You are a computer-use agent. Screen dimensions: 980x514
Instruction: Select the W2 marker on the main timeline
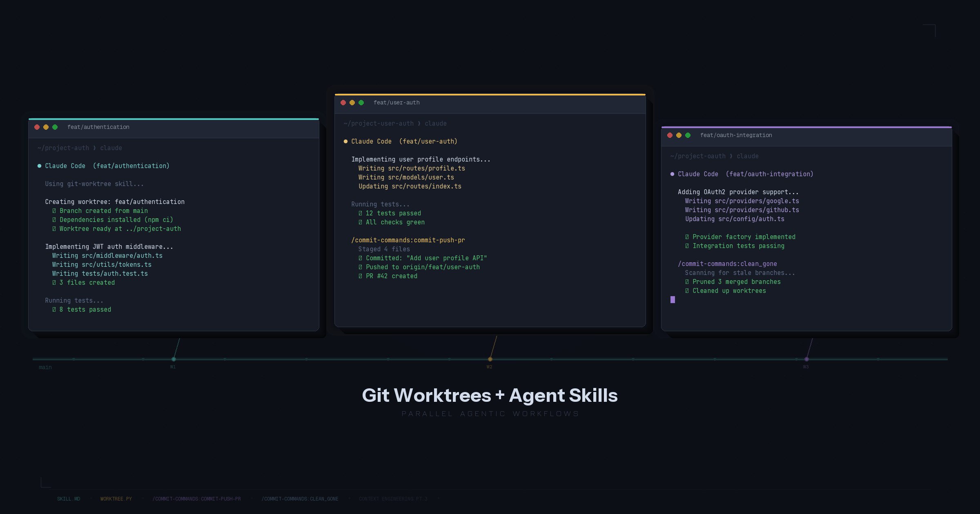click(490, 359)
